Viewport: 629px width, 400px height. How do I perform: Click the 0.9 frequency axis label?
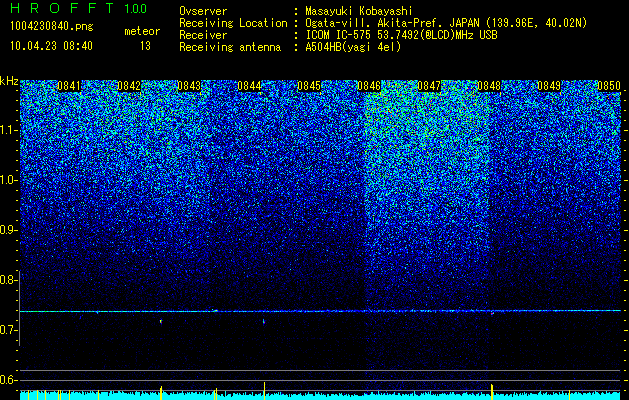(7, 230)
